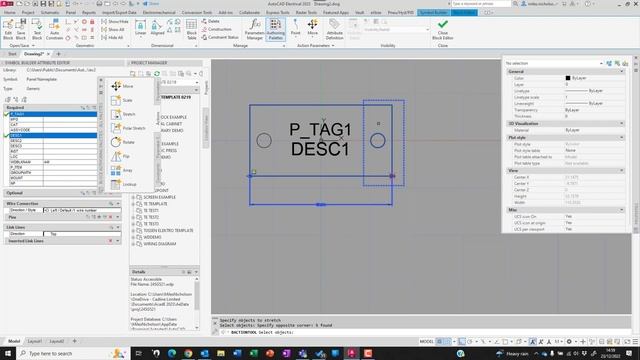The height and width of the screenshot is (360, 640).
Task: Collapse the General properties section
Action: click(622, 71)
